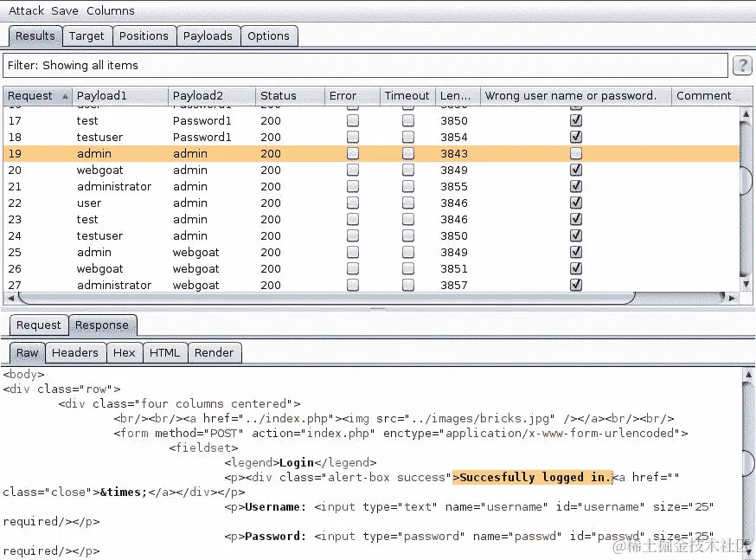This screenshot has height=560, width=756.
Task: Toggle wrong-password checkbox in row 19
Action: [x=576, y=153]
